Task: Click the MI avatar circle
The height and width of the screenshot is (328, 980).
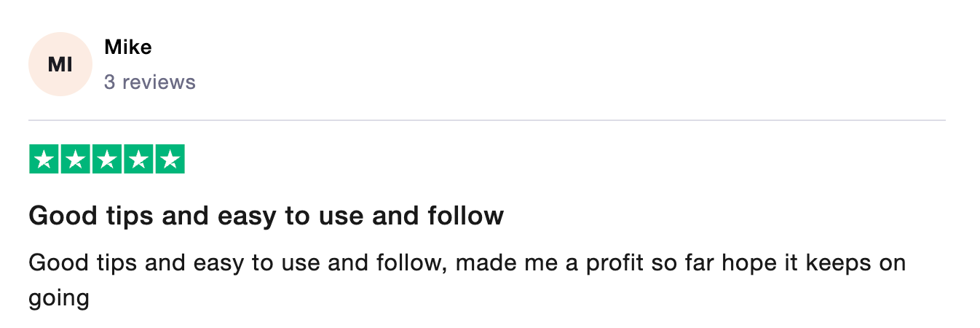Action: (x=60, y=64)
